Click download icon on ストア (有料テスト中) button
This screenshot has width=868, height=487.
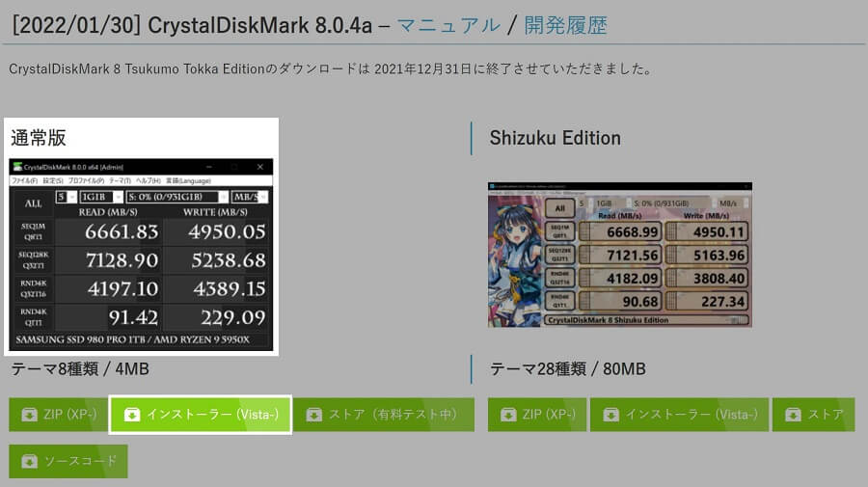tap(313, 415)
